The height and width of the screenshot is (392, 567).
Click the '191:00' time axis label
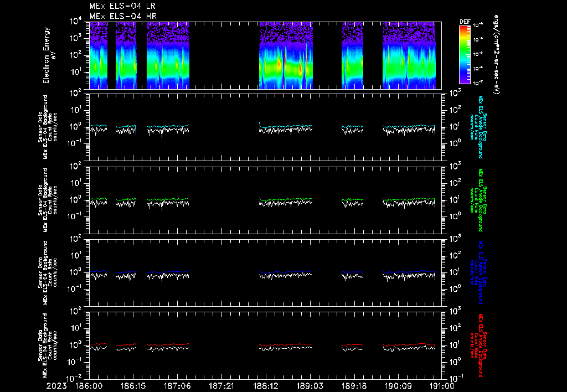(441, 386)
